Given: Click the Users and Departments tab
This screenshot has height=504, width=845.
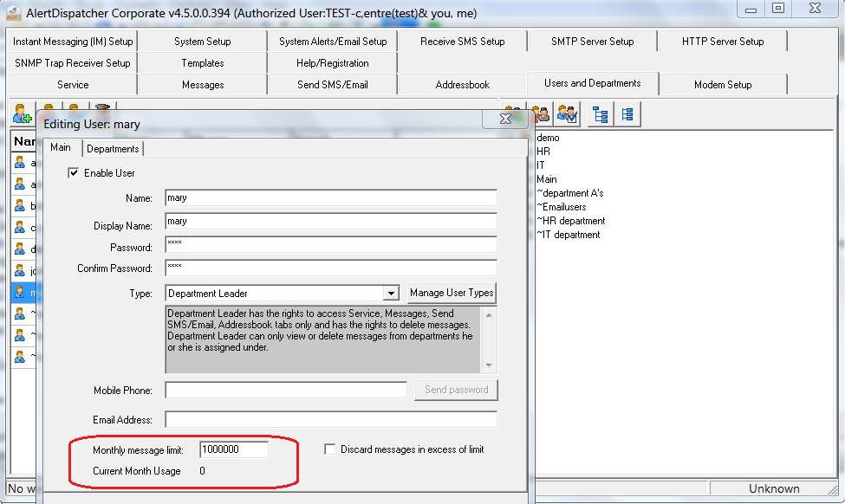Looking at the screenshot, I should (x=592, y=83).
